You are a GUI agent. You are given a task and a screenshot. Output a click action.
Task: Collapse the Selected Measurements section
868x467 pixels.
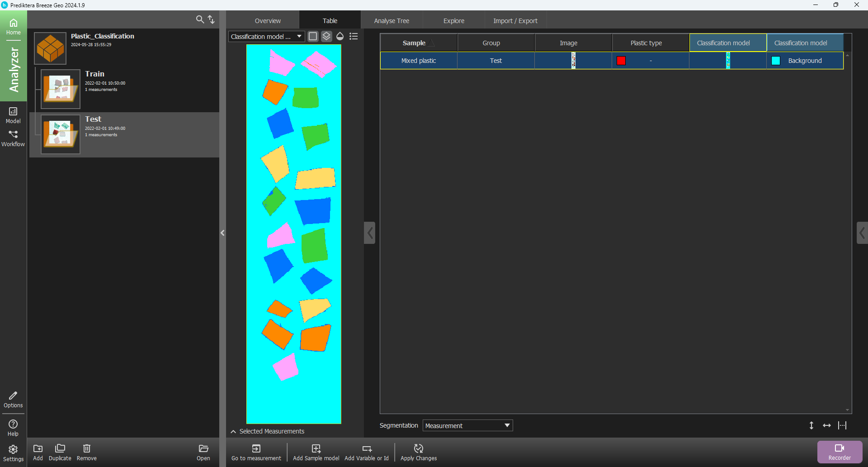(233, 431)
